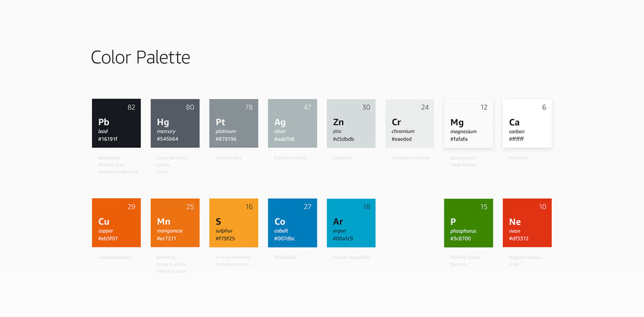644x317 pixels.
Task: Click "Complementary" label under the sulphur swatch
Action: [232, 264]
